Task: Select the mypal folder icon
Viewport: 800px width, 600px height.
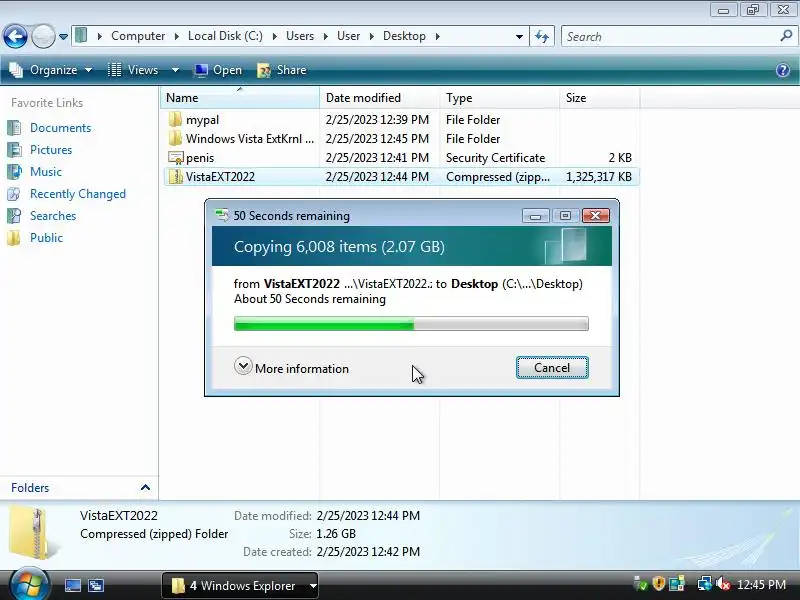Action: tap(175, 119)
